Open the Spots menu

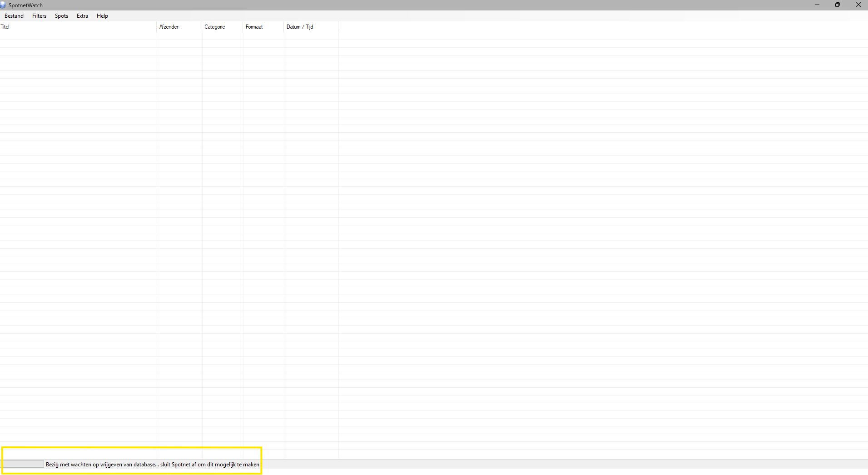61,16
